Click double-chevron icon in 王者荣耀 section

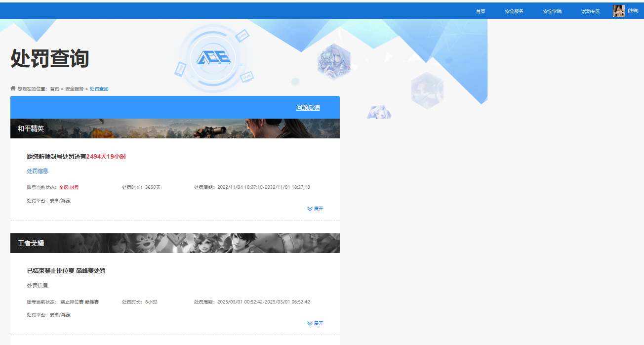click(310, 323)
